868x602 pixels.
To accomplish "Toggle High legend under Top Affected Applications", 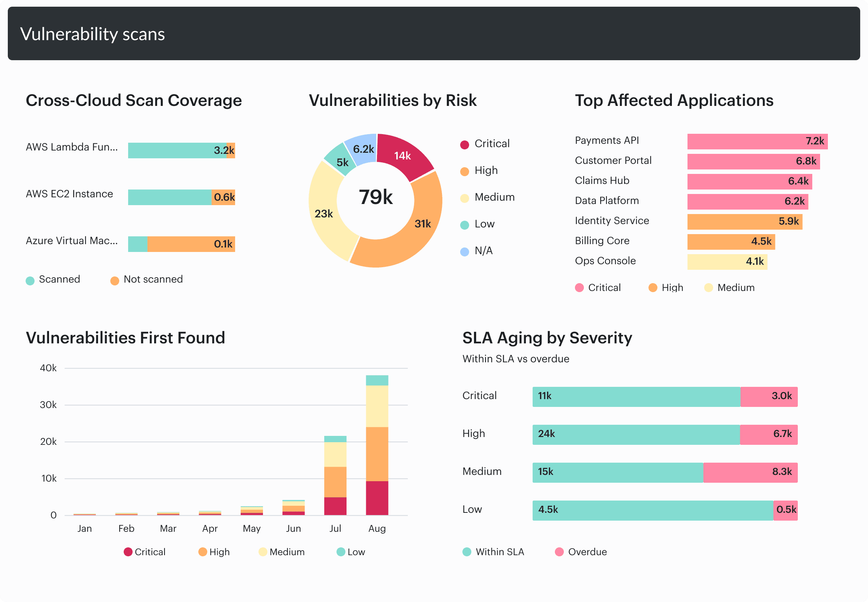I will pyautogui.click(x=666, y=288).
